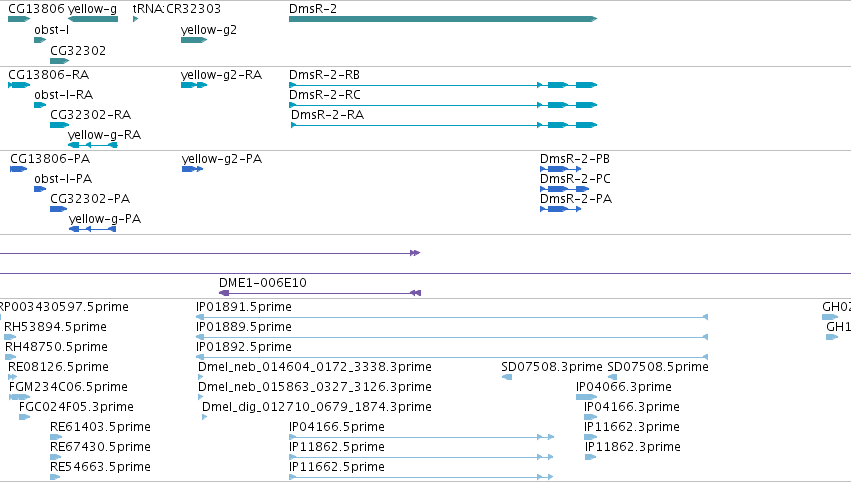Click the FGC024F05.3prime label

(x=76, y=407)
